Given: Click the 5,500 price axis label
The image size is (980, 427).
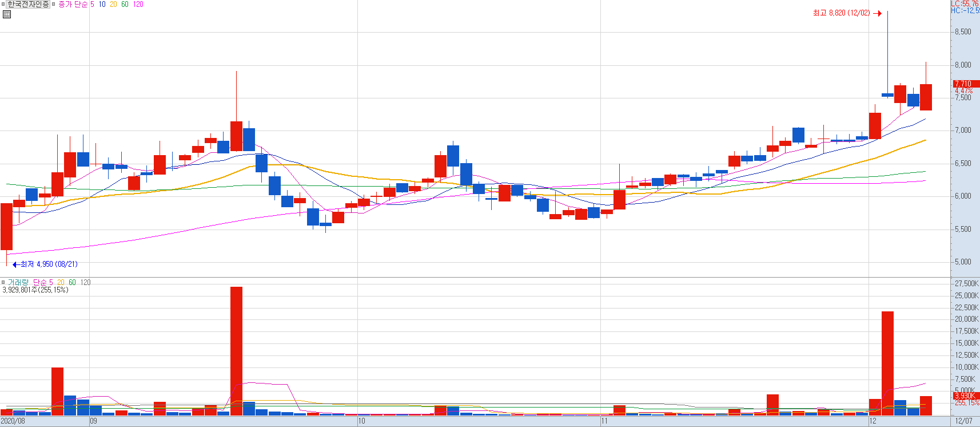Looking at the screenshot, I should click(x=963, y=230).
